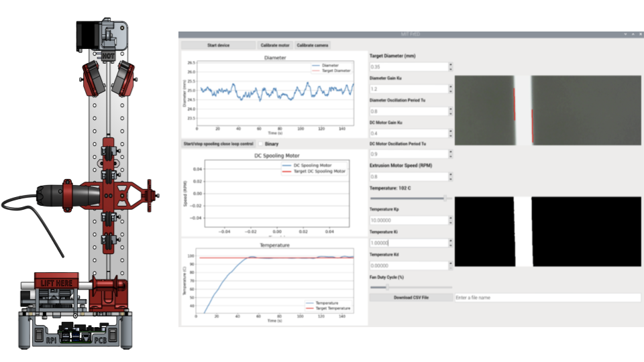This screenshot has width=644, height=362.
Task: Select the Diameter Oscillation Period Tu field
Action: point(409,111)
